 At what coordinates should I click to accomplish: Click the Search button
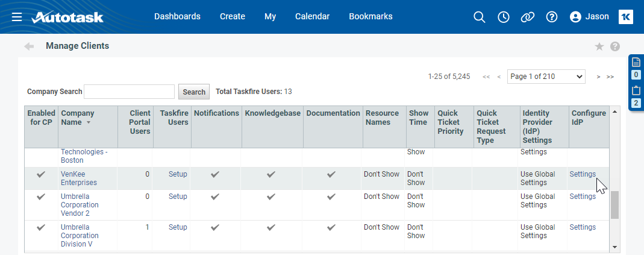[x=194, y=92]
